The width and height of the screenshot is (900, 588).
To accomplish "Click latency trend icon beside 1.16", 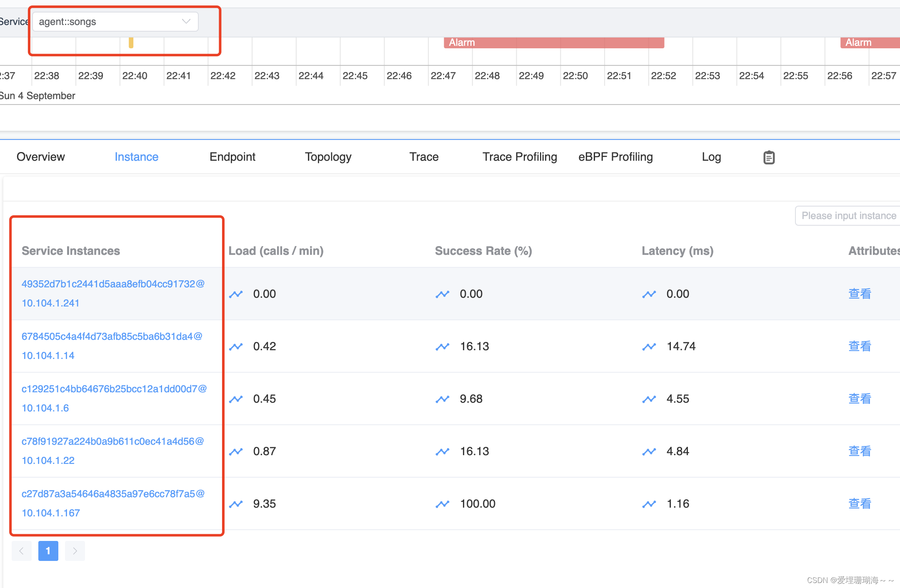I will pos(649,504).
